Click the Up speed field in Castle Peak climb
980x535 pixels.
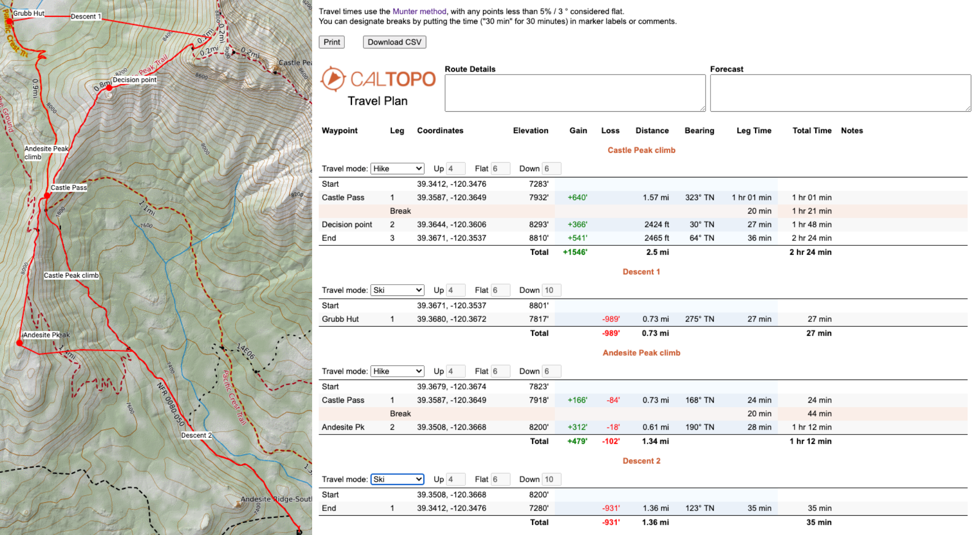coord(455,168)
